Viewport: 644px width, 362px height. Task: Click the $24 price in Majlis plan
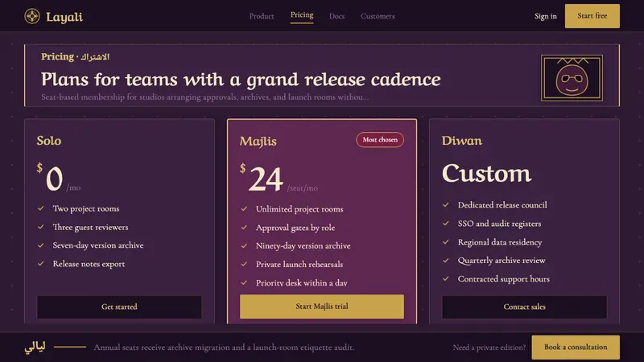click(x=262, y=178)
